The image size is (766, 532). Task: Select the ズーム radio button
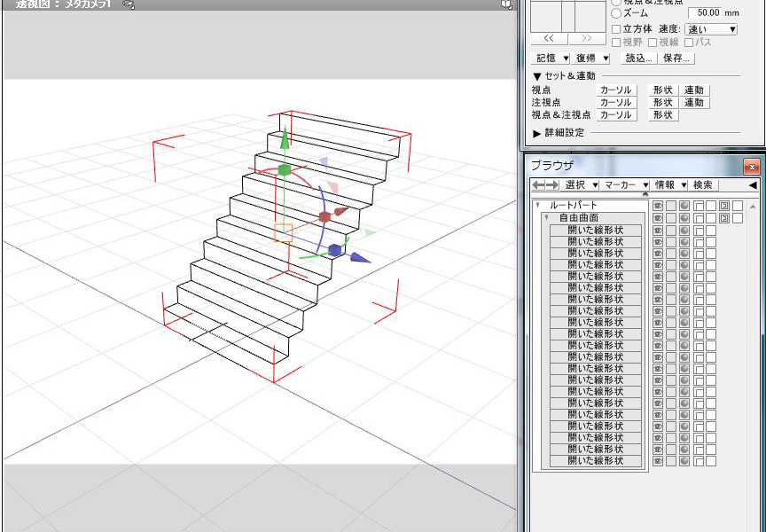click(616, 13)
